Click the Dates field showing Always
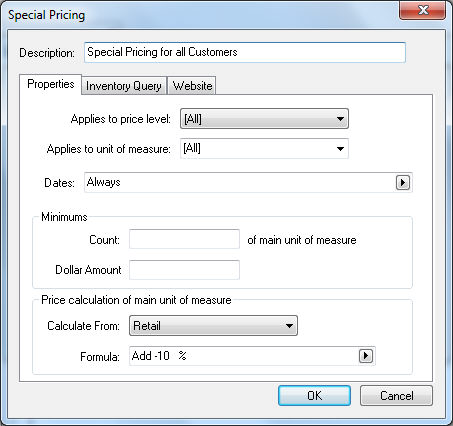This screenshot has width=453, height=426. click(x=248, y=182)
